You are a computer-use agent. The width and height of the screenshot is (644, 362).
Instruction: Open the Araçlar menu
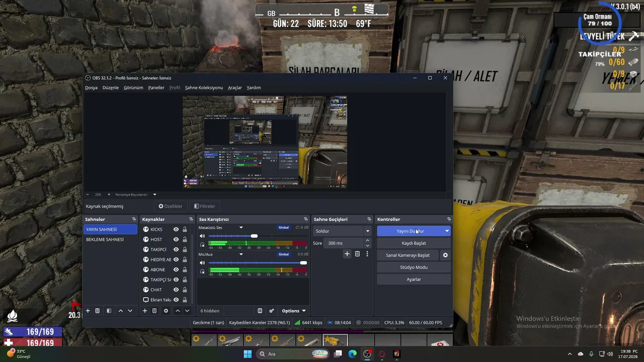pos(235,87)
